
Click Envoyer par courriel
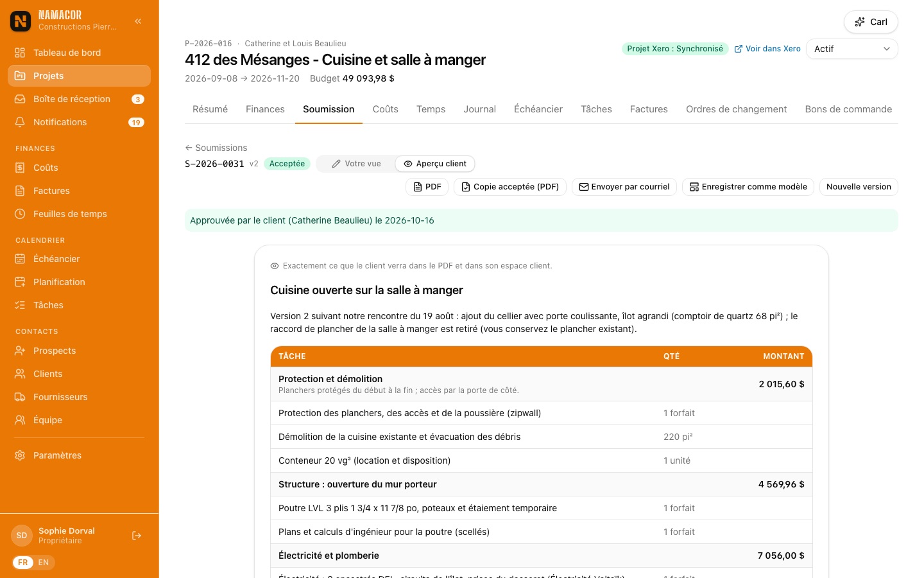click(x=624, y=187)
